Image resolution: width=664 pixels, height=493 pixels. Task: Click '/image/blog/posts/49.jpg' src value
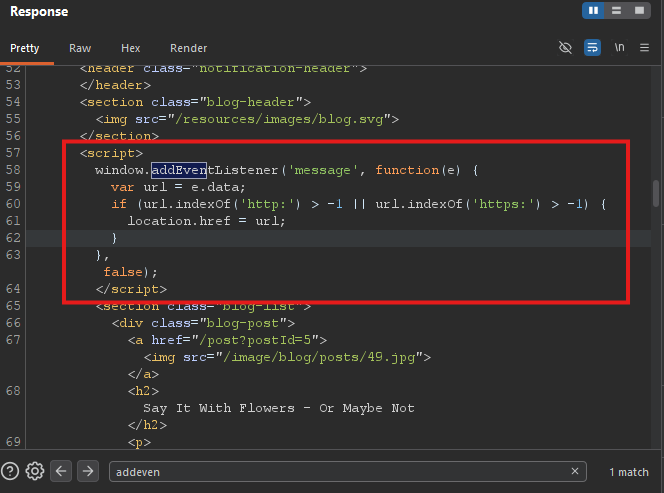pos(319,357)
